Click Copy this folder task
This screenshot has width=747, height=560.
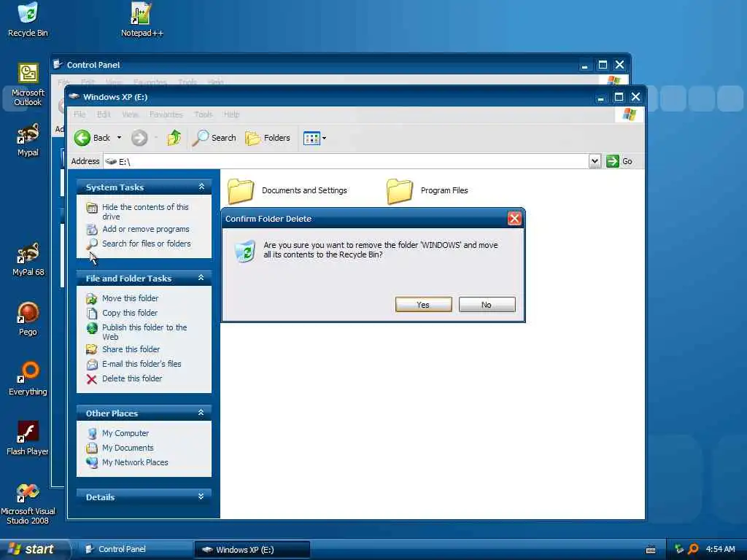[x=122, y=313]
